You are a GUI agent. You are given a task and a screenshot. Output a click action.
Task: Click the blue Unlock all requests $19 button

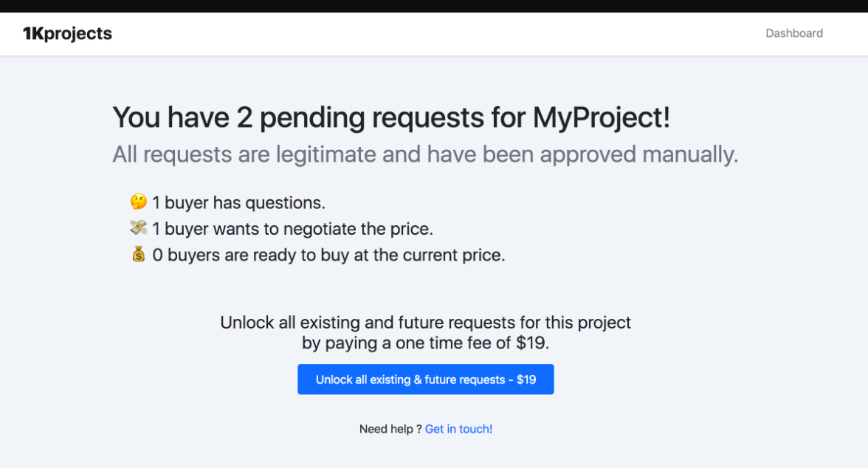click(x=426, y=379)
